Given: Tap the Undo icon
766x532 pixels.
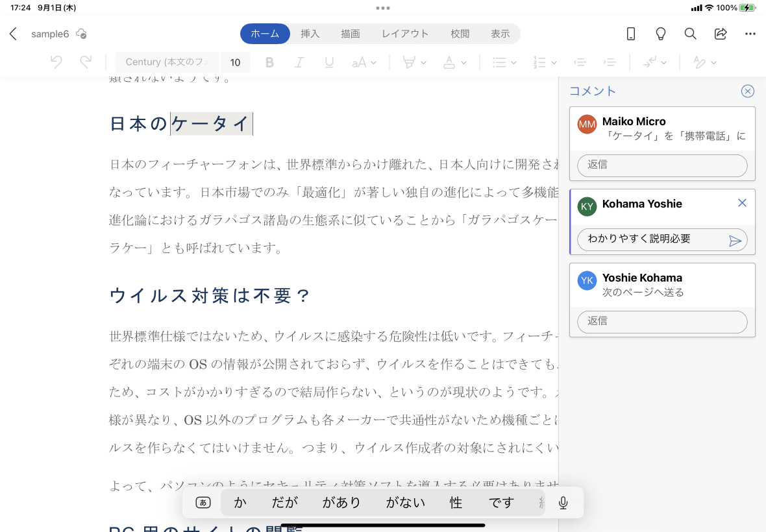Looking at the screenshot, I should pyautogui.click(x=56, y=62).
